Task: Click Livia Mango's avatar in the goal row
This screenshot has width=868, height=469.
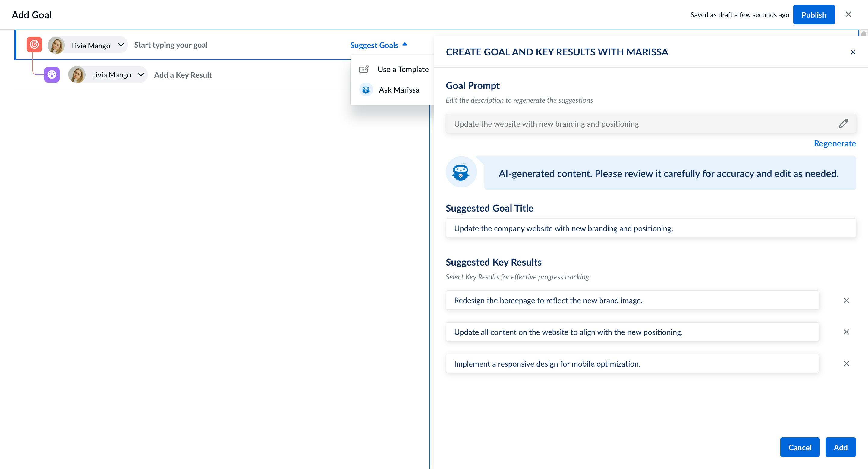Action: pos(56,45)
